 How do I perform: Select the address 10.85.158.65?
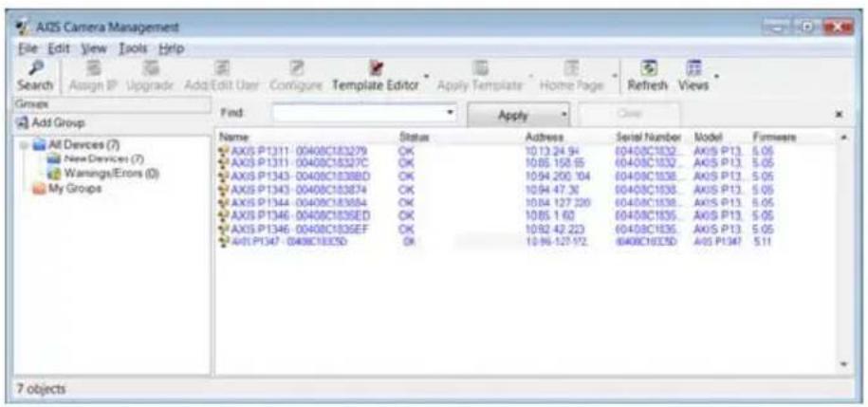554,163
